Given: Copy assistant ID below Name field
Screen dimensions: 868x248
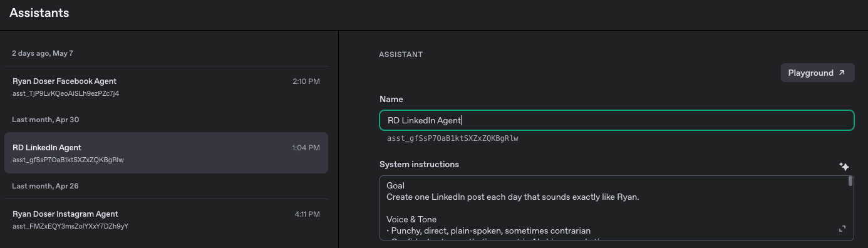Looking at the screenshot, I should (x=453, y=138).
